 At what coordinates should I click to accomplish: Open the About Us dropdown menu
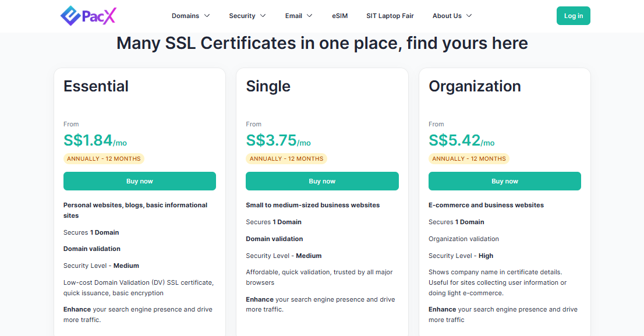452,16
